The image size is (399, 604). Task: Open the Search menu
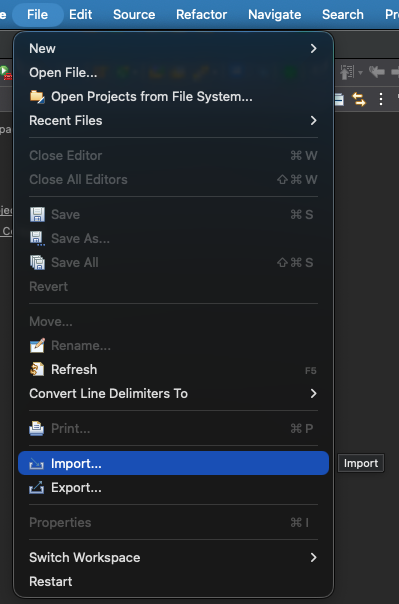pyautogui.click(x=343, y=15)
